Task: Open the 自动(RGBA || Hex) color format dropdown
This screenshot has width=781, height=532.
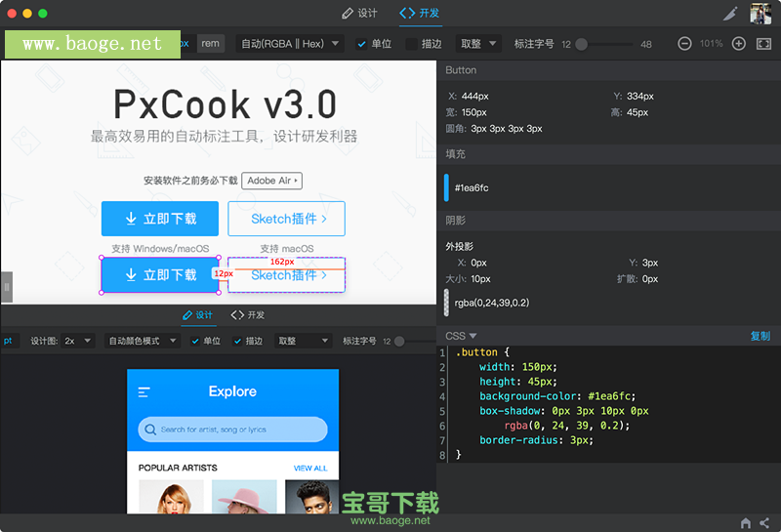Action: pos(289,44)
